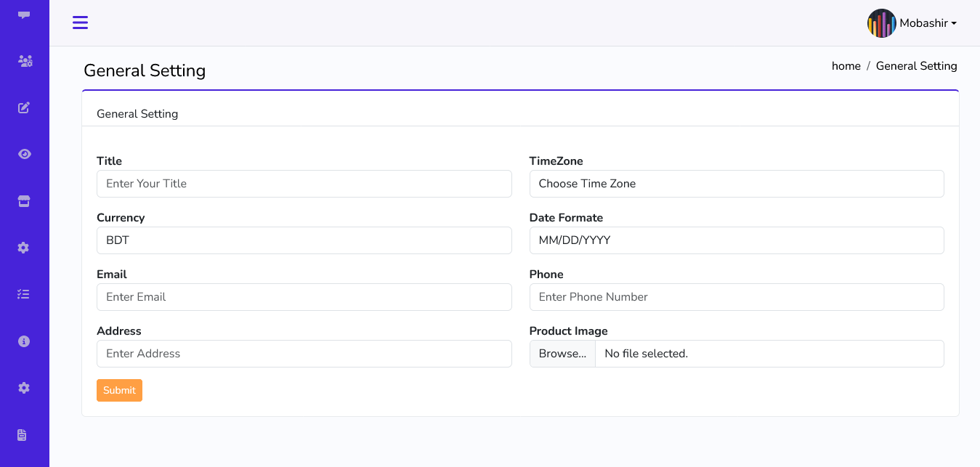Screen dimensions: 980x467
Task: Click the General Setting breadcrumb item
Action: click(916, 65)
